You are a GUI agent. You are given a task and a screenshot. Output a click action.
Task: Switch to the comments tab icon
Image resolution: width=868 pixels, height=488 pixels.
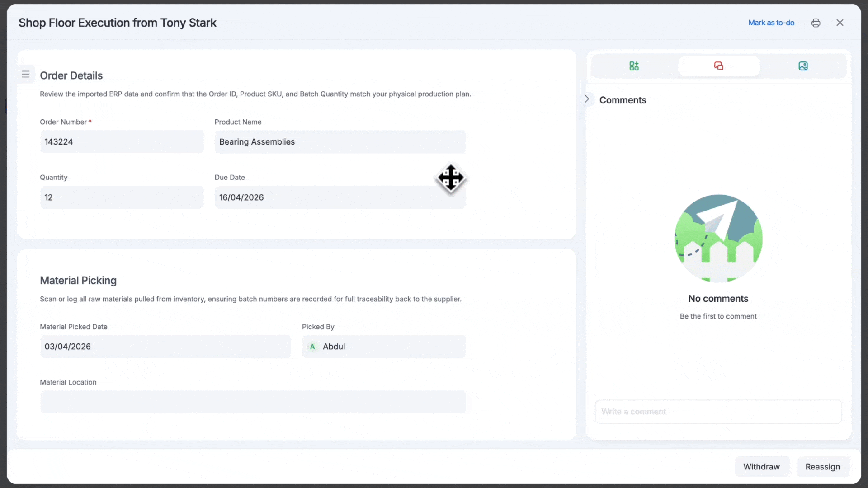718,66
